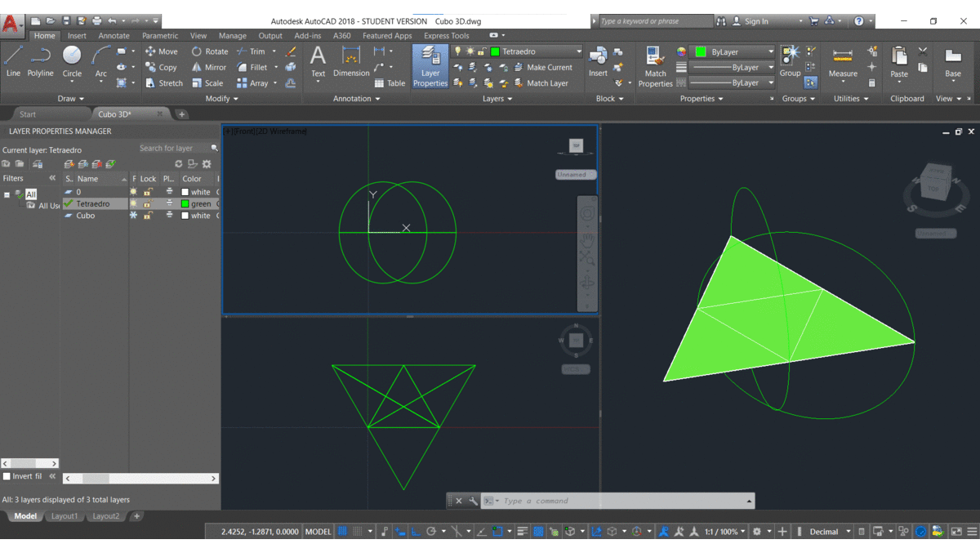Screen dimensions: 980x553
Task: Click the Scale tool
Action: (x=207, y=83)
